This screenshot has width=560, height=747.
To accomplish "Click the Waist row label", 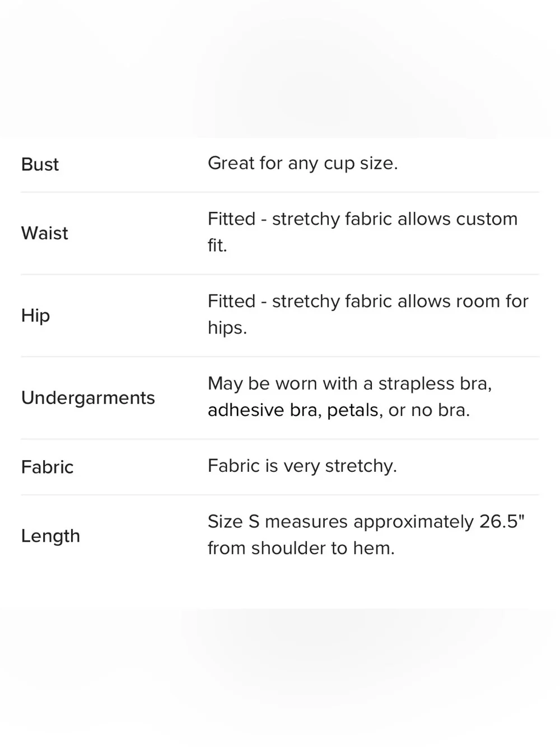I will [45, 233].
